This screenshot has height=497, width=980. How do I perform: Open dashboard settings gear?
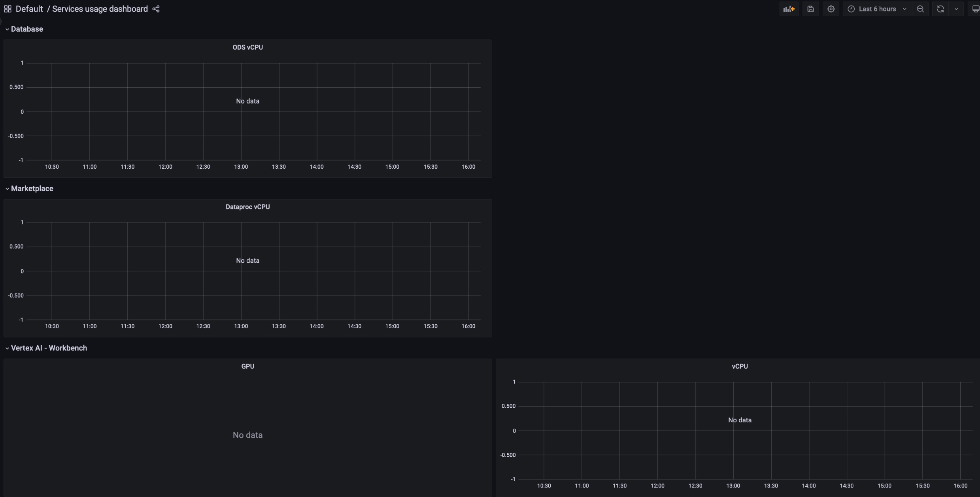click(x=831, y=9)
